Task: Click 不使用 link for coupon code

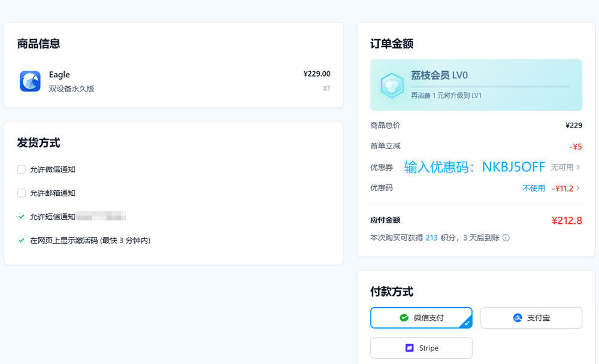Action: click(x=534, y=189)
